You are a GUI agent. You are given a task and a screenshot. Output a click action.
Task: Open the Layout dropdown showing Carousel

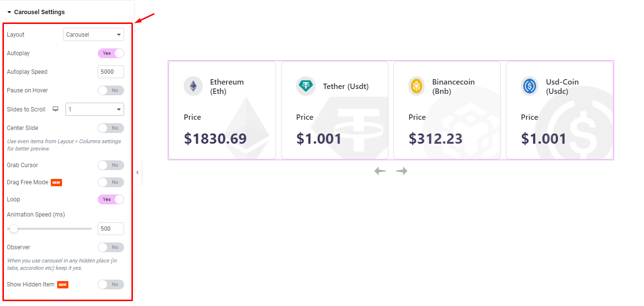pyautogui.click(x=93, y=34)
